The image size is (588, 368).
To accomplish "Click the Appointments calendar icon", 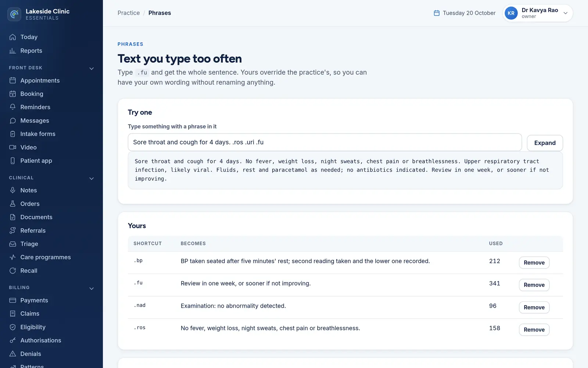I will coord(12,81).
